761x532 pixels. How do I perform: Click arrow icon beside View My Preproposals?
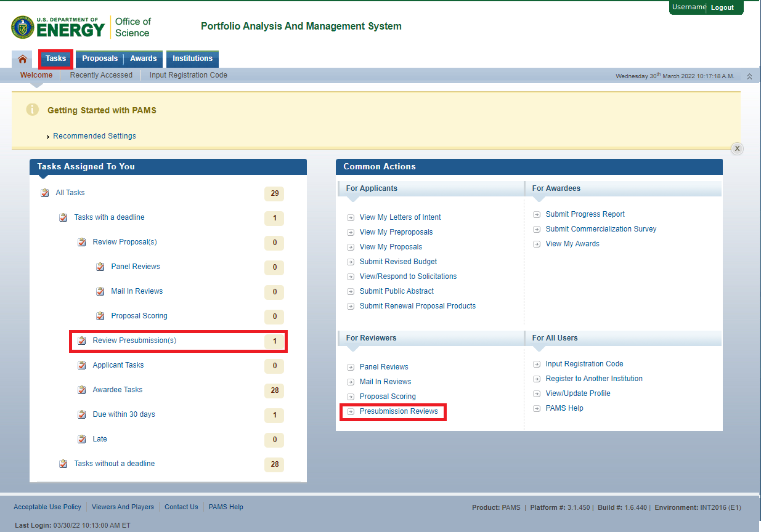pyautogui.click(x=351, y=232)
